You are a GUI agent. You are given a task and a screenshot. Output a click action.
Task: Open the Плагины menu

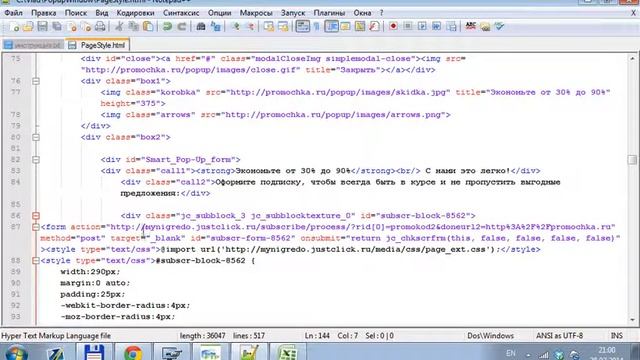(329, 13)
